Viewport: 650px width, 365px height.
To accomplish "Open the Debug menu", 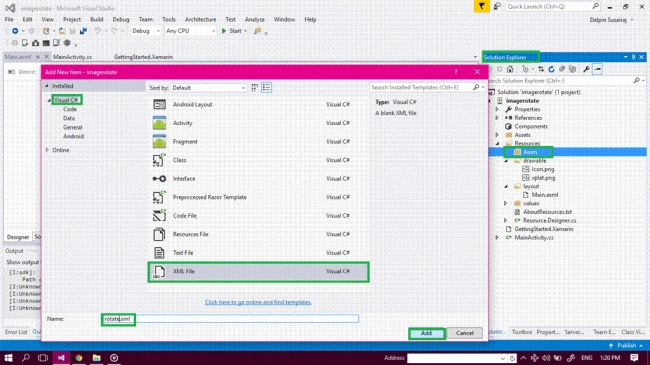I will point(121,19).
